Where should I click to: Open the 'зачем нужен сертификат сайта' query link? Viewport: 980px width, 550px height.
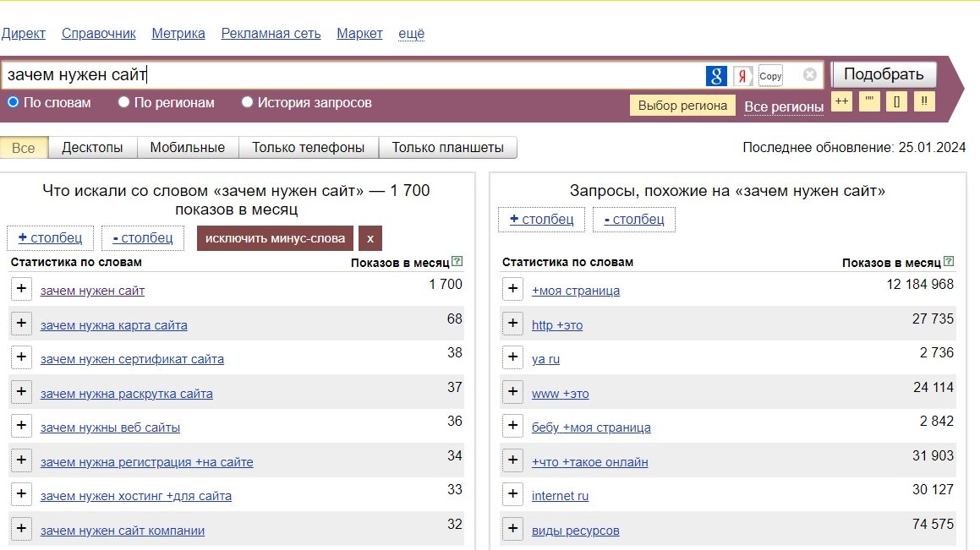pyautogui.click(x=132, y=359)
